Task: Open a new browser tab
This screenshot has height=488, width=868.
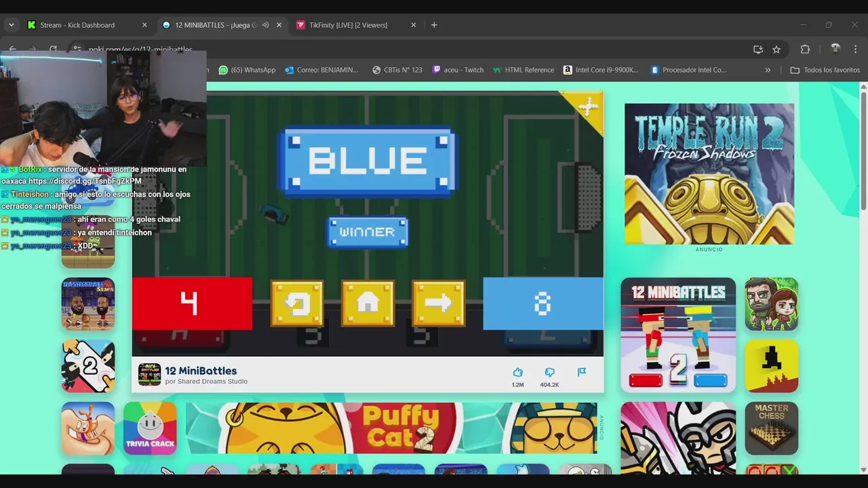Action: click(434, 25)
